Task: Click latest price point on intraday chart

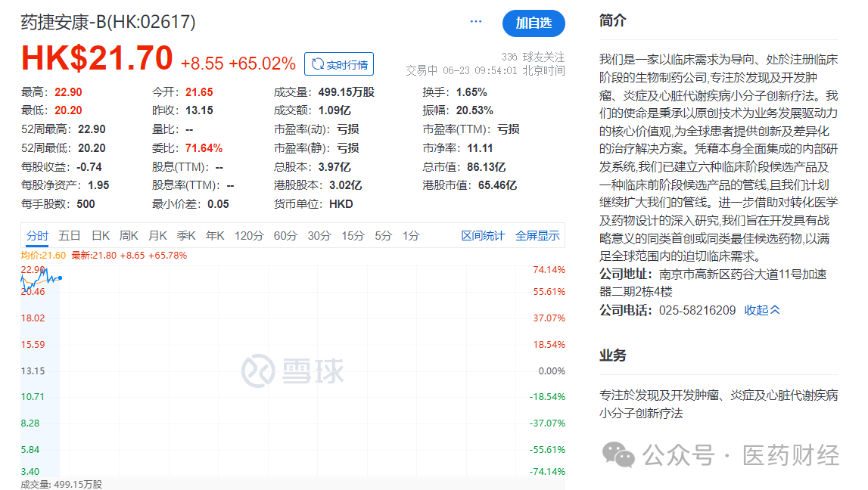Action: 60,278
